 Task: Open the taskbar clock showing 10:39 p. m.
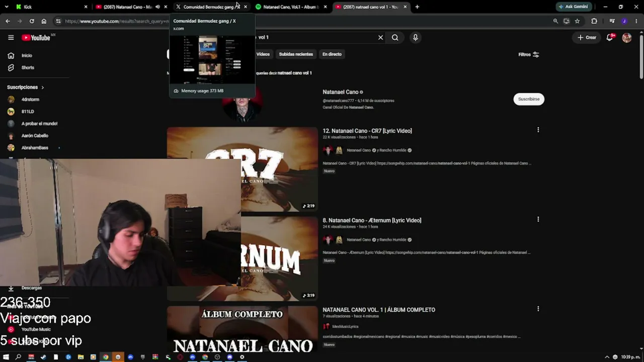click(631, 357)
